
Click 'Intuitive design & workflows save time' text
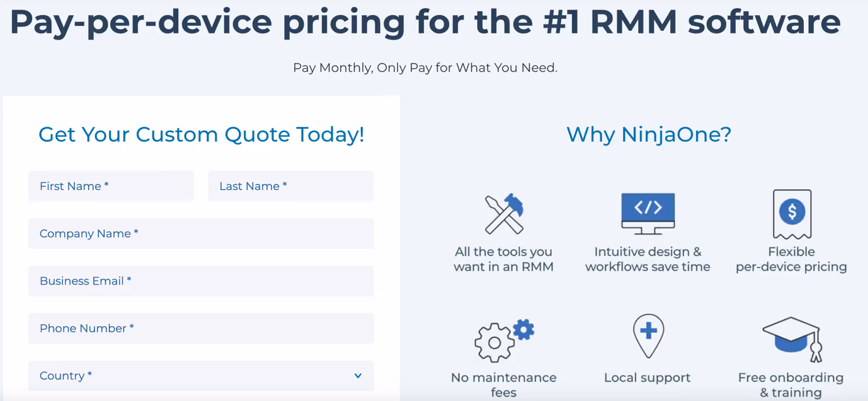click(x=648, y=259)
